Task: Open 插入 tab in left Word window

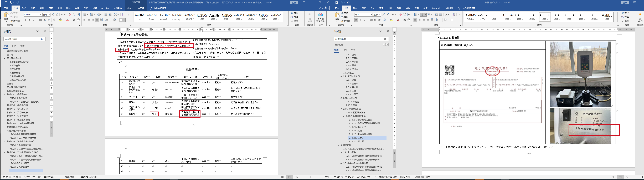Action: pyautogui.click(x=24, y=8)
